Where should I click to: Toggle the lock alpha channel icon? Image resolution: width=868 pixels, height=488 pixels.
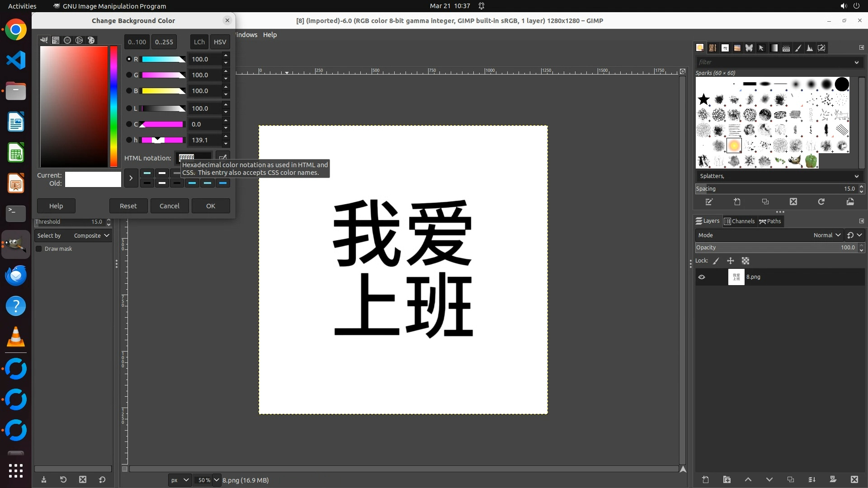click(x=745, y=261)
